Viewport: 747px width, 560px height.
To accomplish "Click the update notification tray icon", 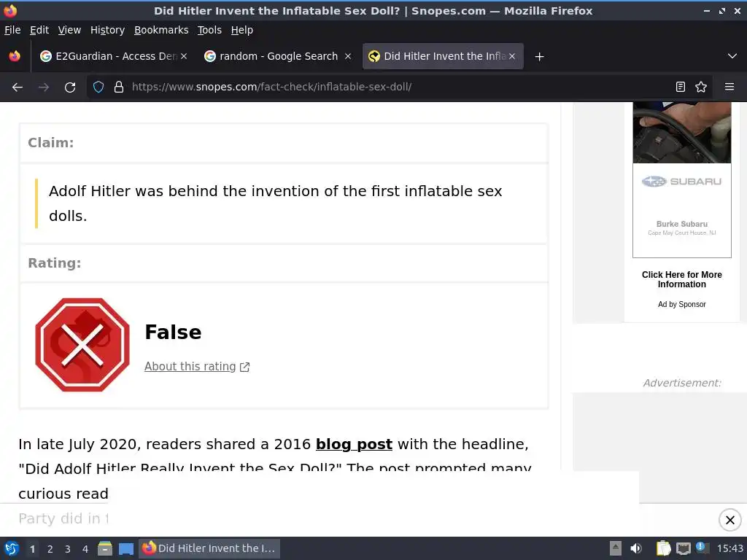I will pos(701,547).
